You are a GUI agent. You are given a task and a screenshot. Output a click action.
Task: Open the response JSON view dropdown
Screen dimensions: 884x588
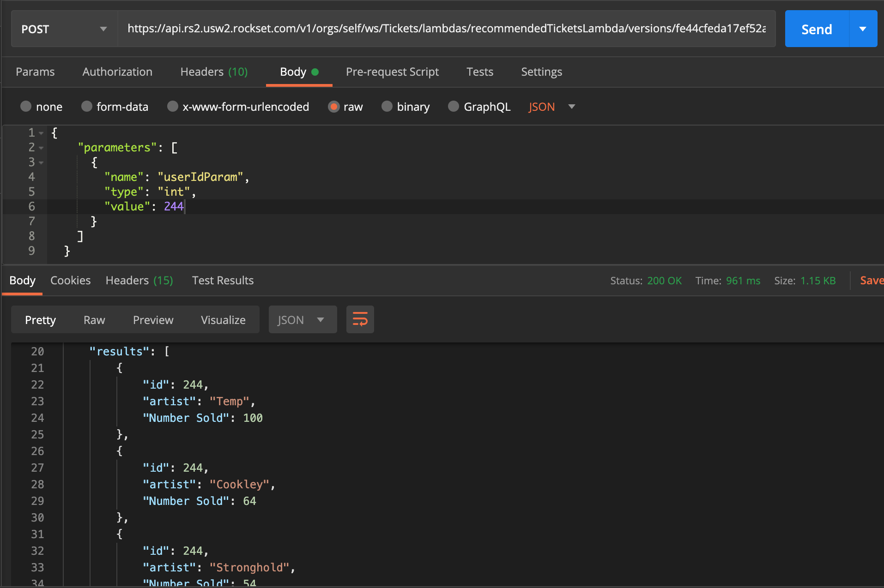coord(303,319)
